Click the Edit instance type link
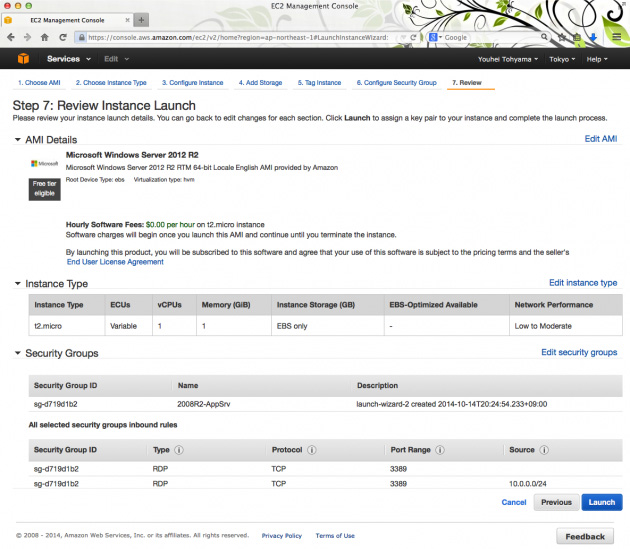This screenshot has width=630, height=549. click(x=583, y=283)
